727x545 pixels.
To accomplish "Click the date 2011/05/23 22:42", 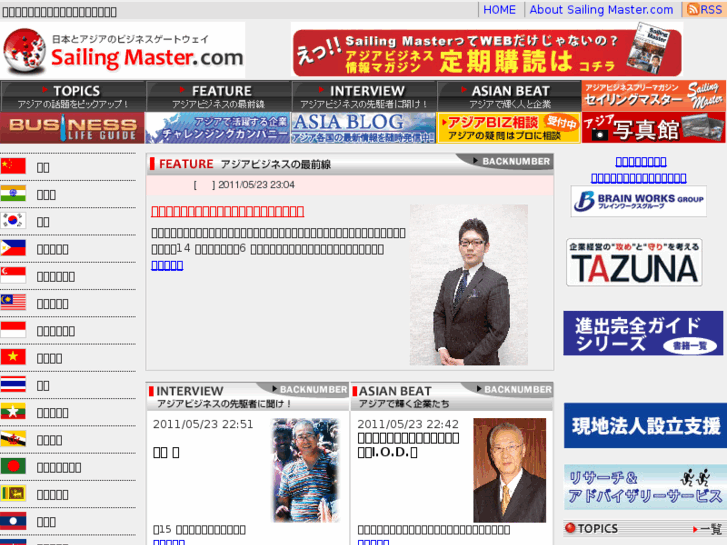I will (x=408, y=424).
